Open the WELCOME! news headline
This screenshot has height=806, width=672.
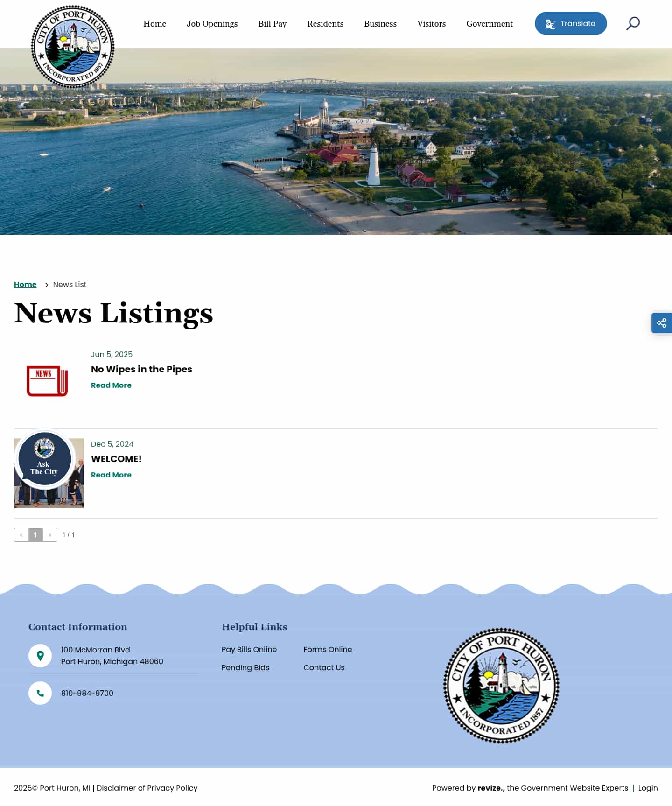coord(116,459)
